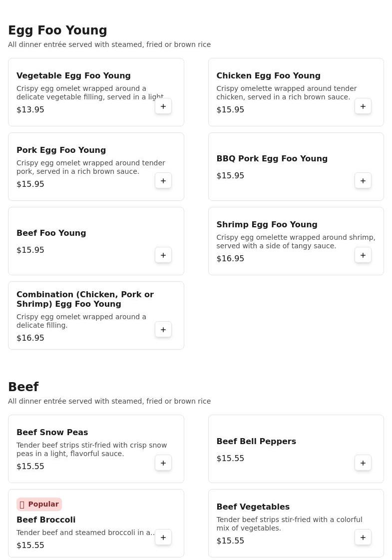Screen dimensions: 392x560
Task: Add Beef Snow Peas to cart
Action: (163, 463)
